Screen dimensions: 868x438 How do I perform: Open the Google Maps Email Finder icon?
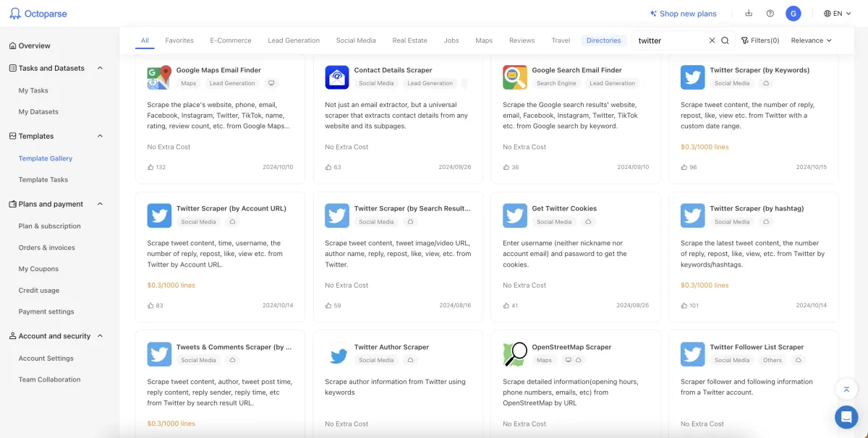pyautogui.click(x=159, y=77)
